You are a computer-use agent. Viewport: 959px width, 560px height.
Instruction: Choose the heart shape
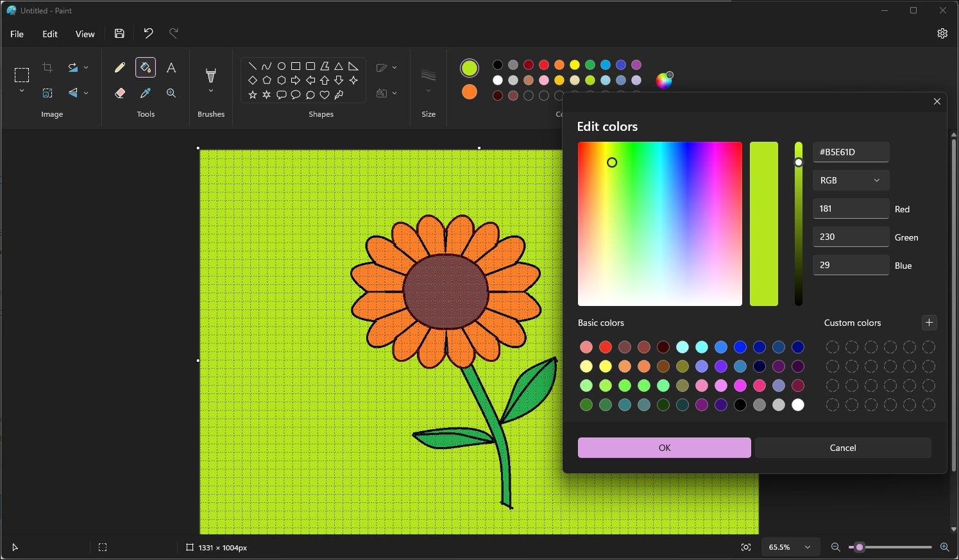pyautogui.click(x=325, y=94)
